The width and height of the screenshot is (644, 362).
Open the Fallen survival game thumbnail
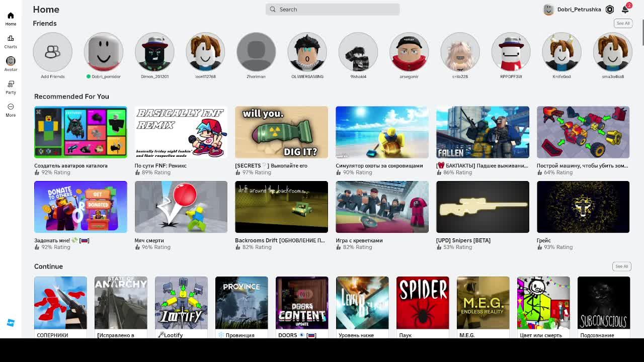(x=482, y=132)
